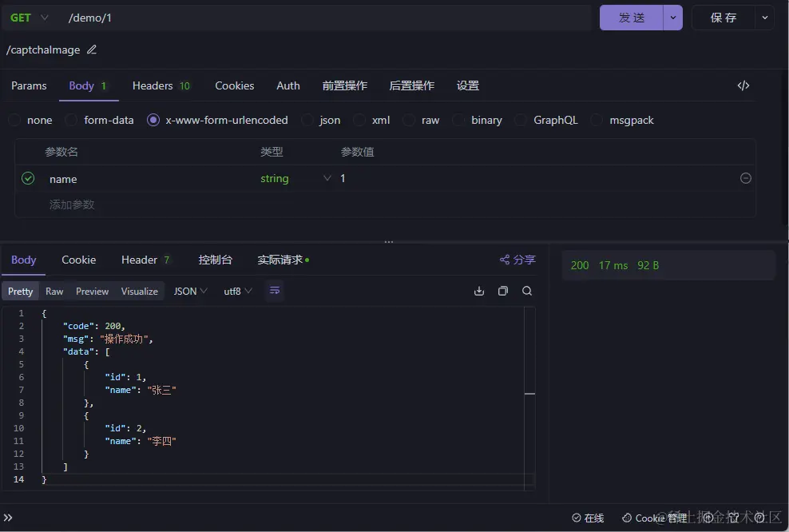This screenshot has width=789, height=532.
Task: Select the msgpack body type radio
Action: click(597, 120)
